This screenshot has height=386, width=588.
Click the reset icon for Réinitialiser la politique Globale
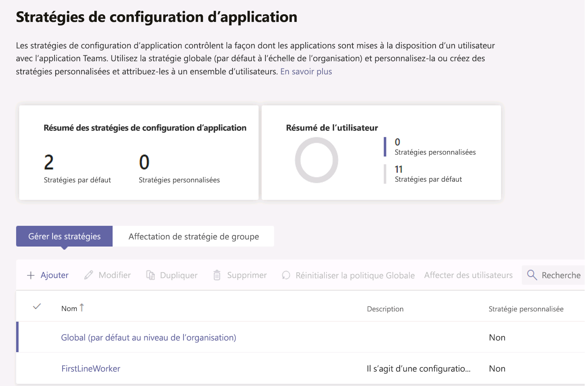(286, 275)
